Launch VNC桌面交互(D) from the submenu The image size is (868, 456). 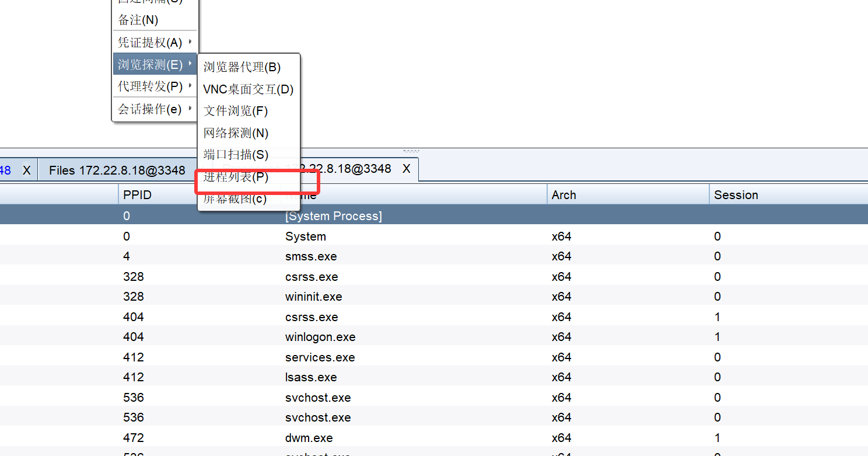[x=249, y=89]
